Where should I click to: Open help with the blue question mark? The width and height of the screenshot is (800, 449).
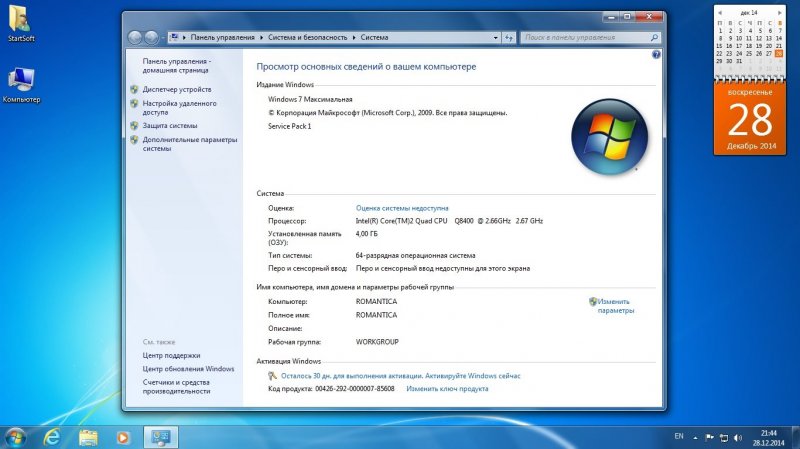pos(656,55)
